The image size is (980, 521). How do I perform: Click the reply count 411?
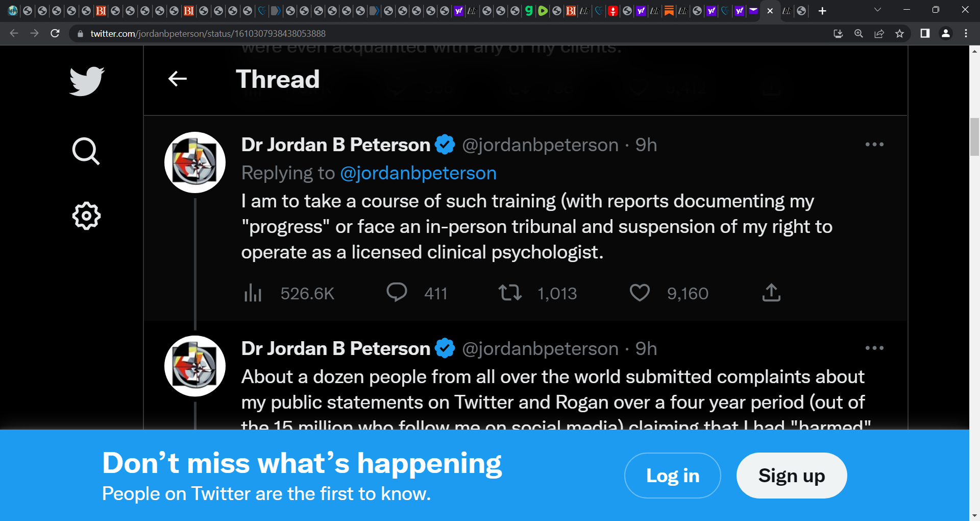pyautogui.click(x=436, y=294)
